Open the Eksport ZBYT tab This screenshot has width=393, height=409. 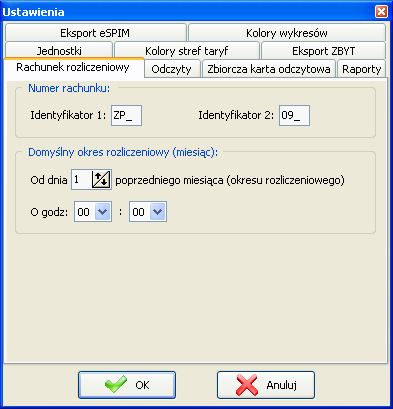pos(323,50)
